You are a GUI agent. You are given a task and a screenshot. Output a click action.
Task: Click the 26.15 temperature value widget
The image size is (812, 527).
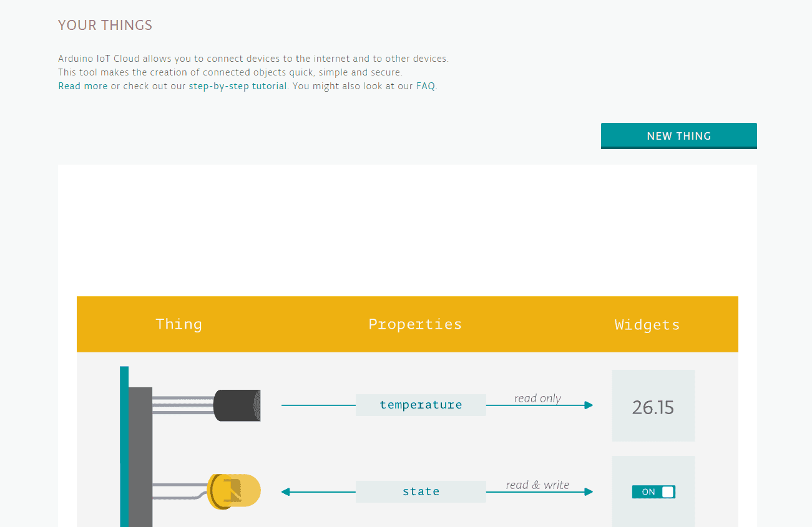tap(653, 407)
